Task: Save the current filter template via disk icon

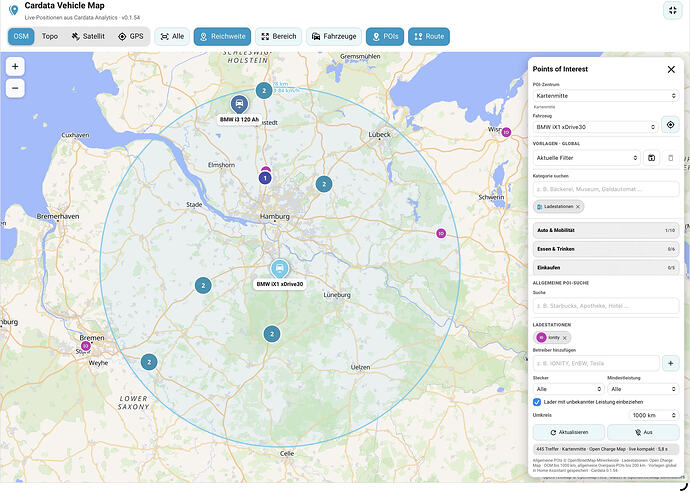Action: coord(651,158)
